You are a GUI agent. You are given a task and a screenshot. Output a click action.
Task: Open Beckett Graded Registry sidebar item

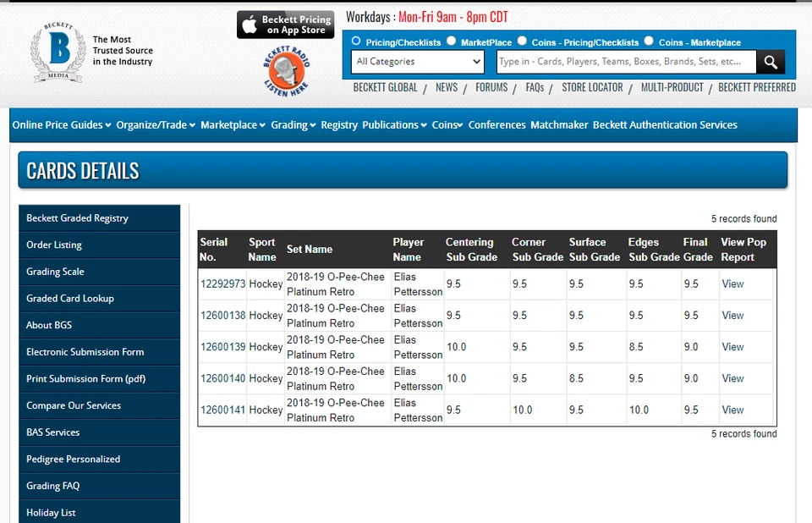(x=100, y=218)
